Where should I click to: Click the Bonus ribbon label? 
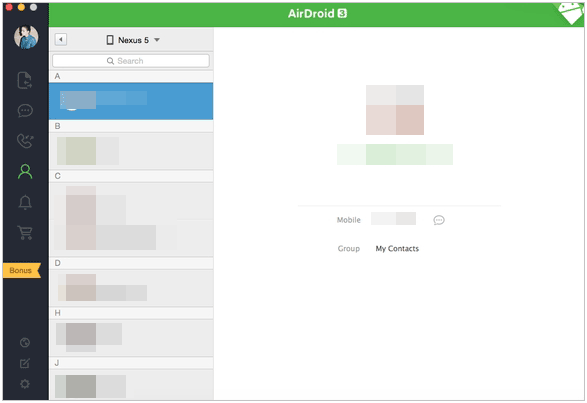tap(21, 270)
